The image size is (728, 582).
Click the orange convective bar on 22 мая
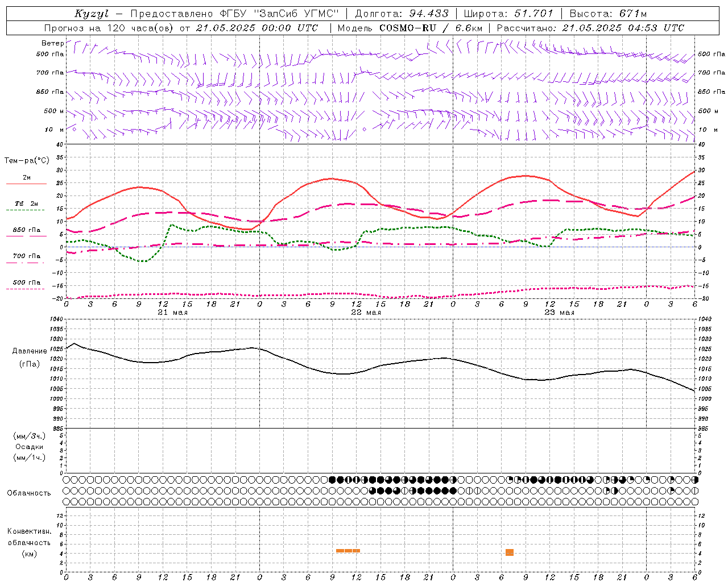[x=348, y=550]
